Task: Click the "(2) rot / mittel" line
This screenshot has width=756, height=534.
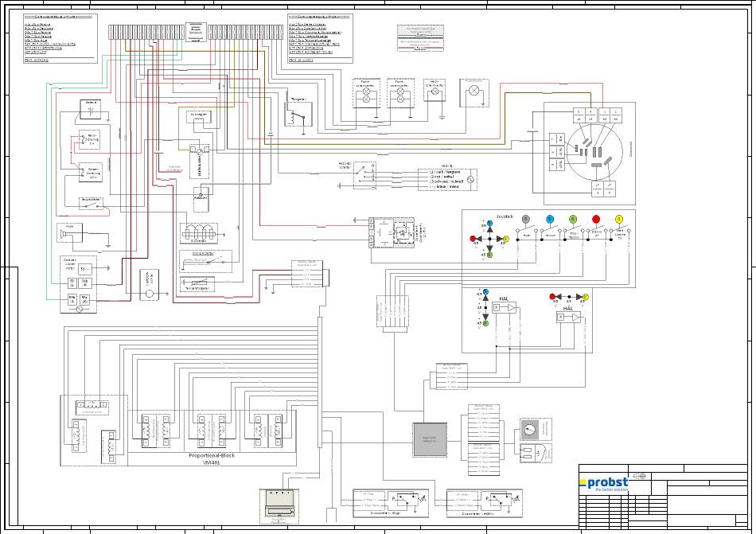Action: coord(442,177)
